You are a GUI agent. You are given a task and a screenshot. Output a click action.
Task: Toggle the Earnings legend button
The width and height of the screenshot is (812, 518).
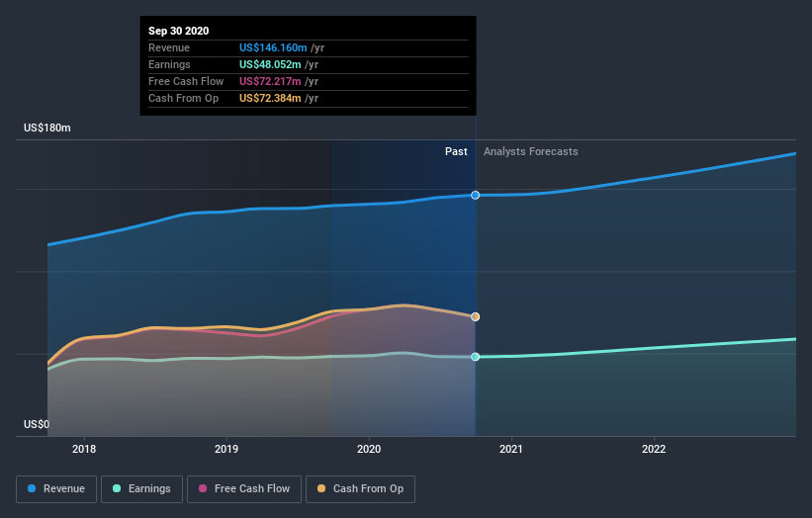click(141, 489)
